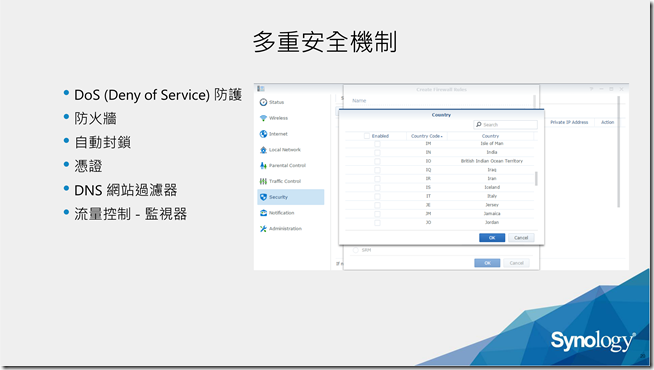This screenshot has height=370, width=654.
Task: Enable checkbox for India row
Action: click(377, 152)
